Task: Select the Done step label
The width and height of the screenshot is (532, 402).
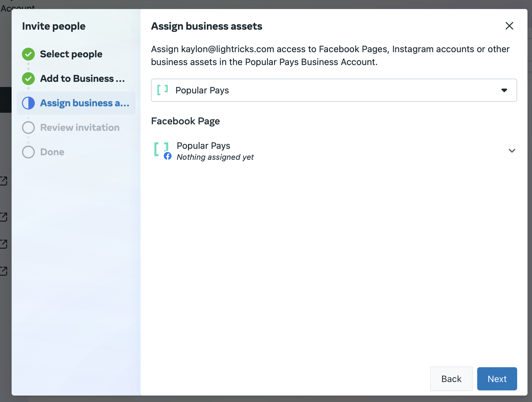Action: coord(52,152)
